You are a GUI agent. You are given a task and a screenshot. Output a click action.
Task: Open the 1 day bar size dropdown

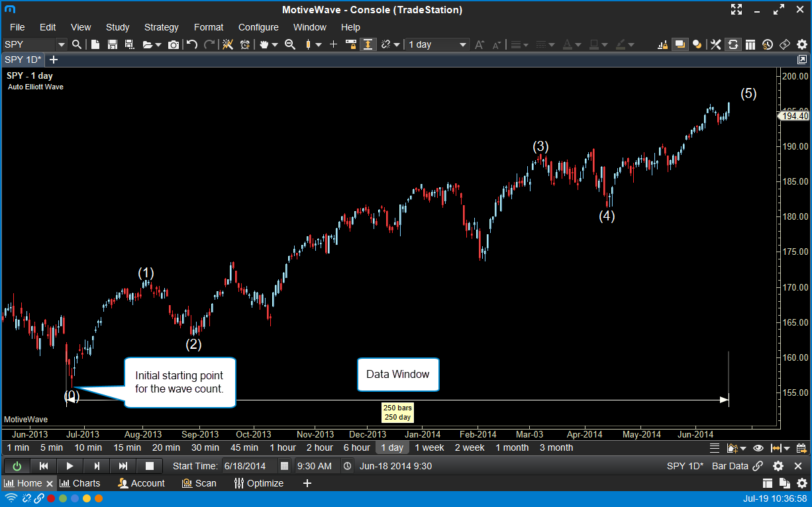pos(438,44)
